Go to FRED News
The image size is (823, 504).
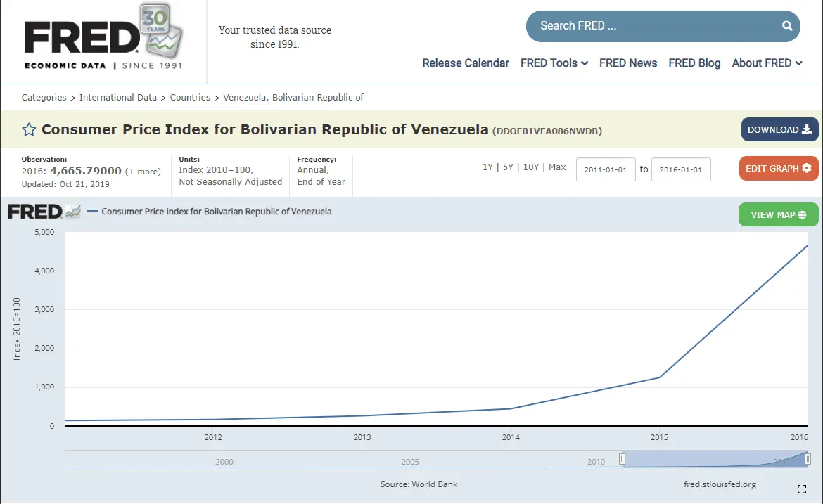pos(627,63)
